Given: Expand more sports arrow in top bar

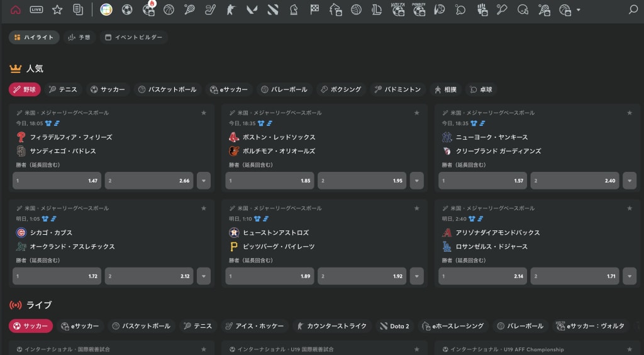Looking at the screenshot, I should 579,10.
